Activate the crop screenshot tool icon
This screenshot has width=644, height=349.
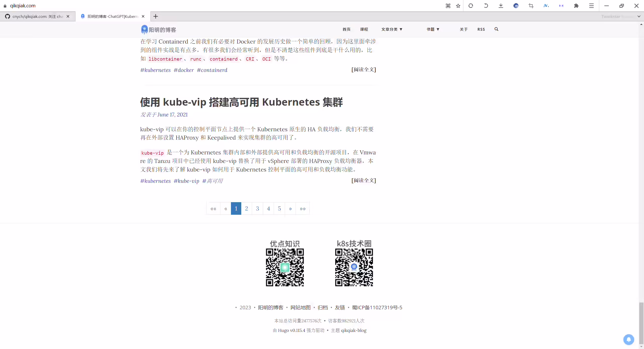coord(531,6)
